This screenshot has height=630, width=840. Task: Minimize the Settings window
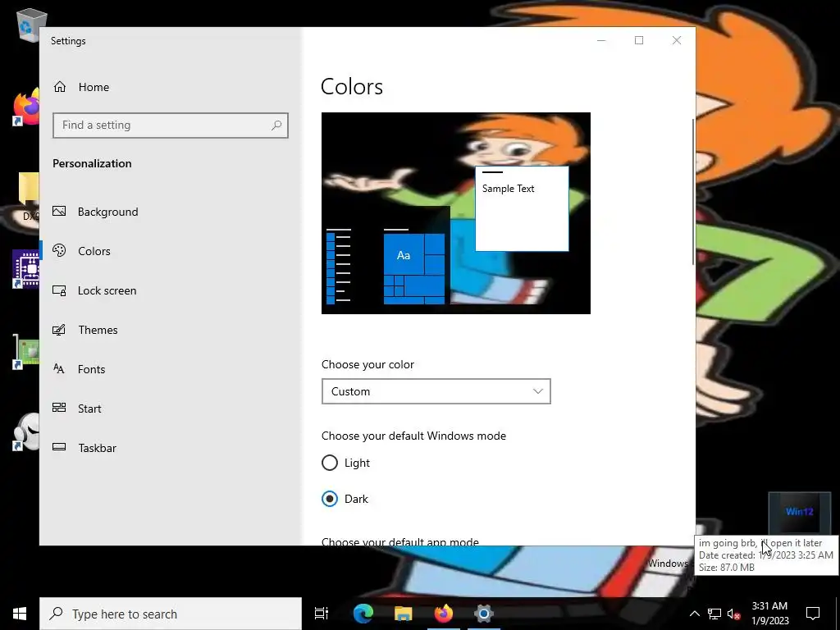click(x=601, y=41)
